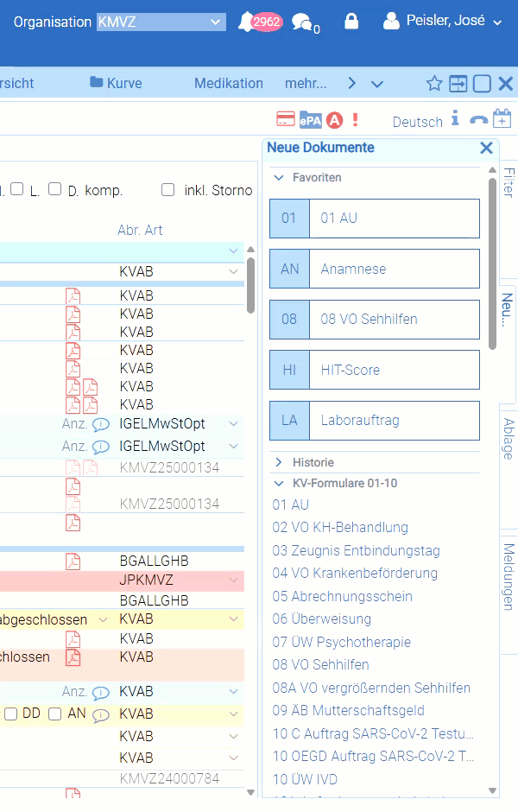Viewport: 518px width, 812px height.
Task: Switch to the Medikation tab
Action: (x=229, y=84)
